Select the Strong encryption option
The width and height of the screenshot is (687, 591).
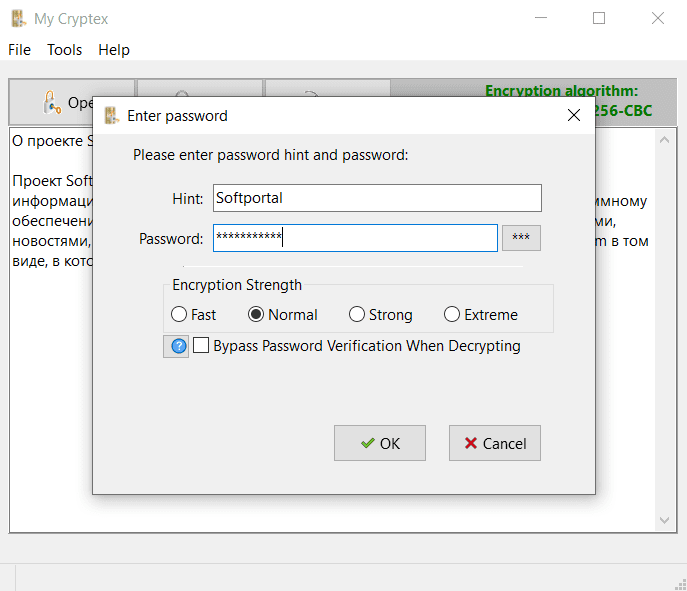357,315
